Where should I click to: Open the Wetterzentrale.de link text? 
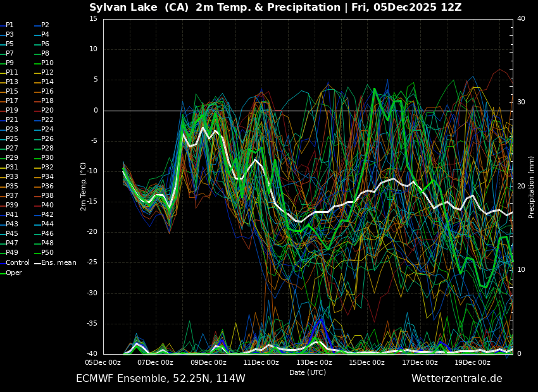[456, 379]
